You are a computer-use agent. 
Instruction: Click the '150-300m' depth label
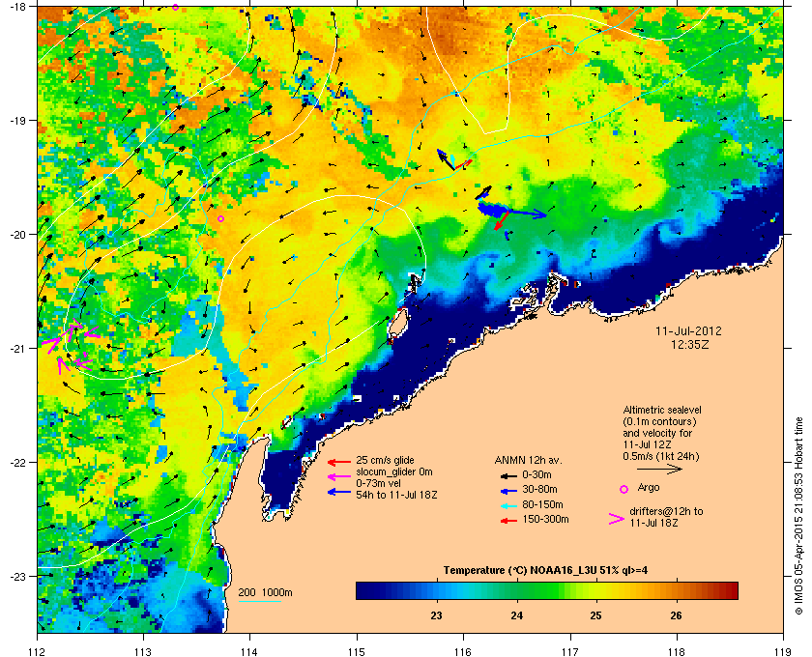(545, 519)
